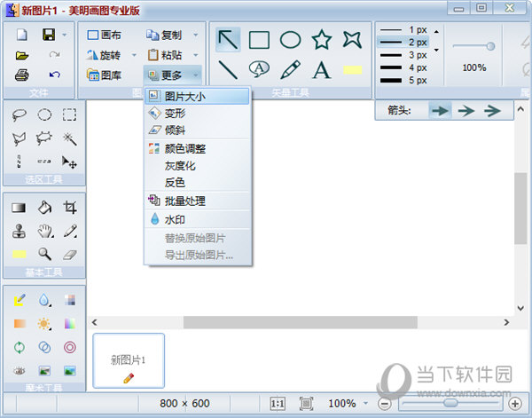Choose 灰度化 from the menu

pos(197,166)
